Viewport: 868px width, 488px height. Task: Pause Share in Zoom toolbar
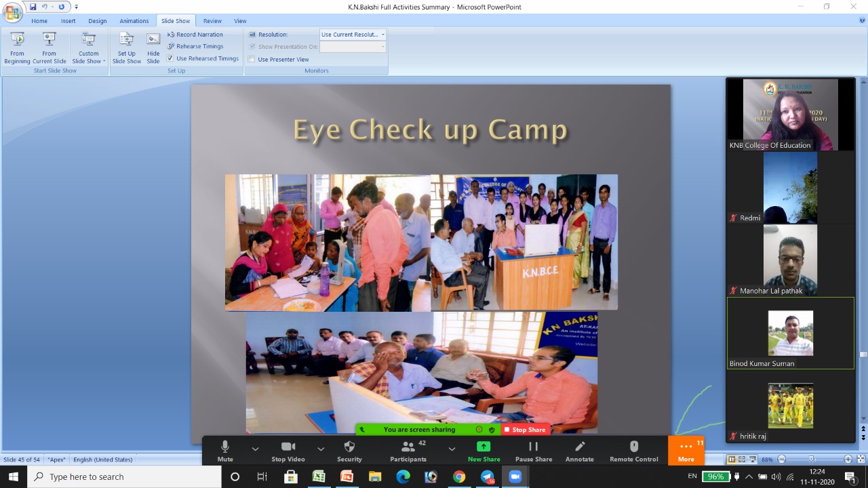534,451
